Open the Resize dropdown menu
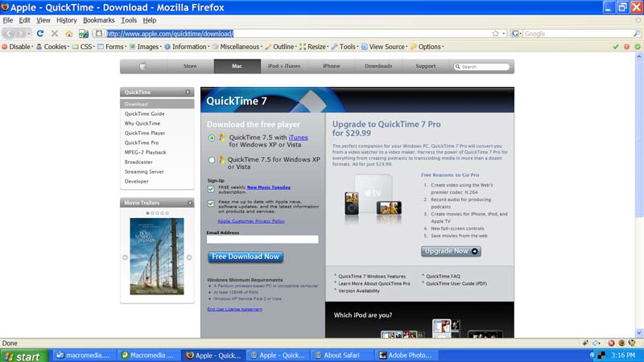Screen dimensions: 644x362 (x=314, y=47)
